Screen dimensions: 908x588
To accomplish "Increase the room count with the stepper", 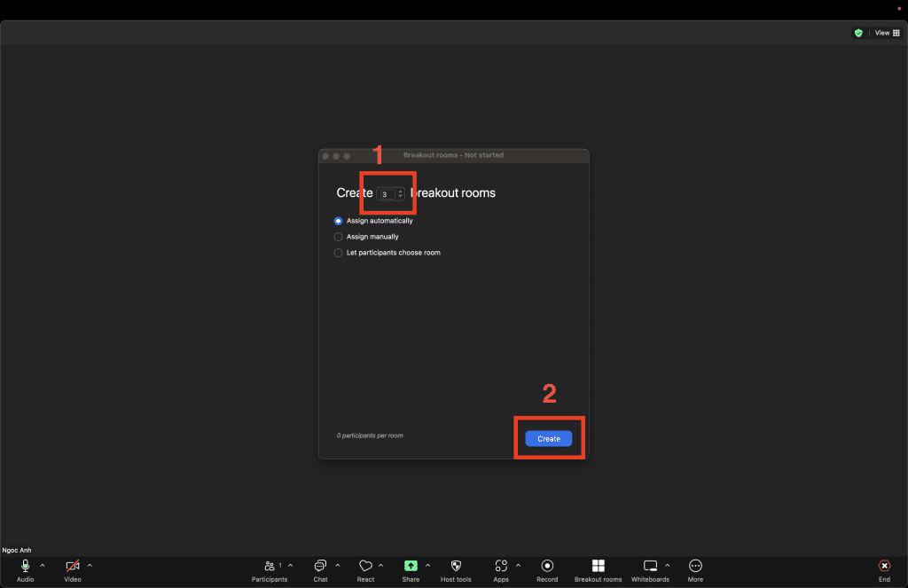I will 400,192.
